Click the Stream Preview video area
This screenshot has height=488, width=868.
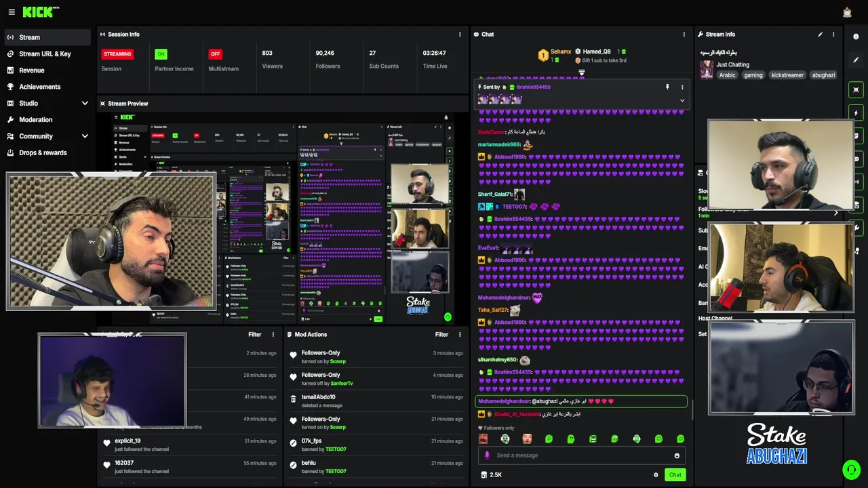[x=283, y=218]
